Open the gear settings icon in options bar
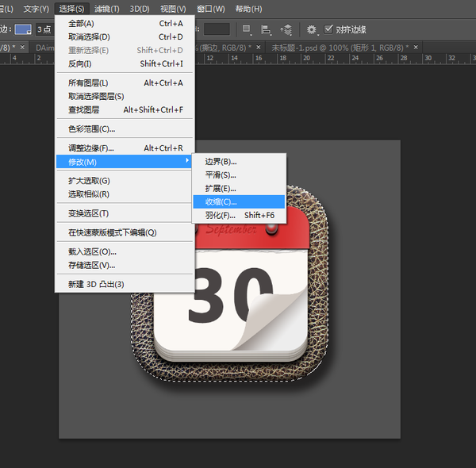This screenshot has height=468, width=476. 312,29
